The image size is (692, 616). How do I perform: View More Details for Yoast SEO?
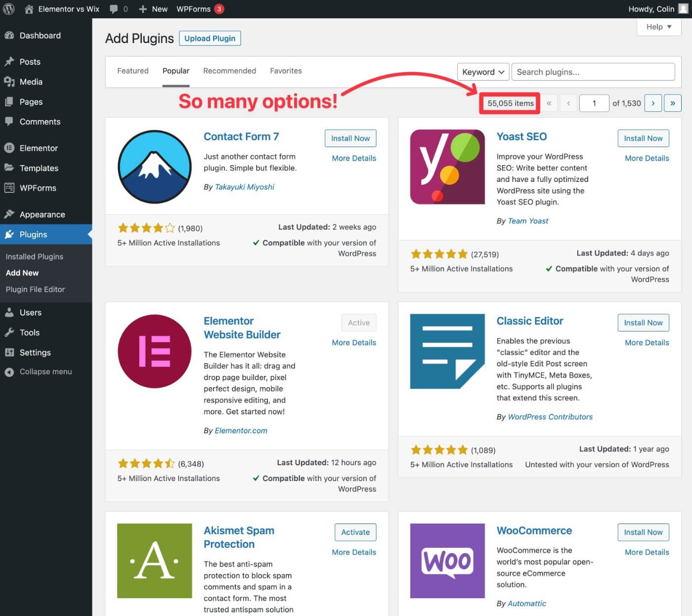tap(647, 158)
